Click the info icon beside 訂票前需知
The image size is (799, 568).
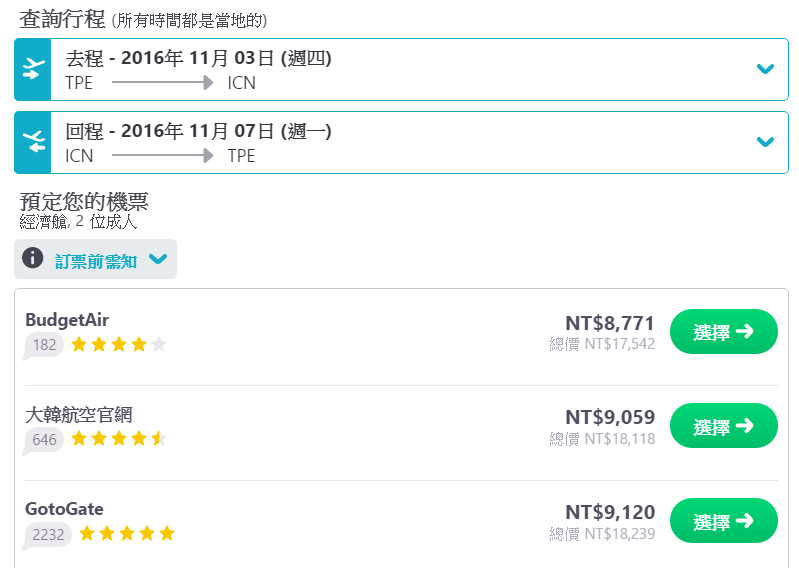(33, 258)
